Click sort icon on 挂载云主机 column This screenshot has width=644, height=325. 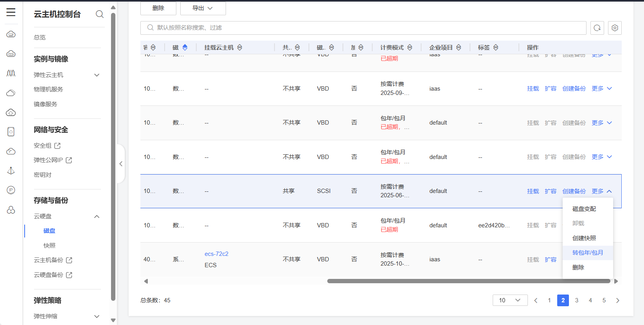coord(240,47)
